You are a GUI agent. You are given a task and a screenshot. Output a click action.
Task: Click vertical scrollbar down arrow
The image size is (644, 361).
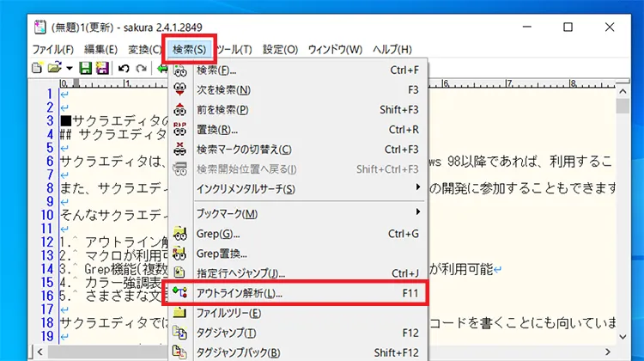pyautogui.click(x=623, y=337)
